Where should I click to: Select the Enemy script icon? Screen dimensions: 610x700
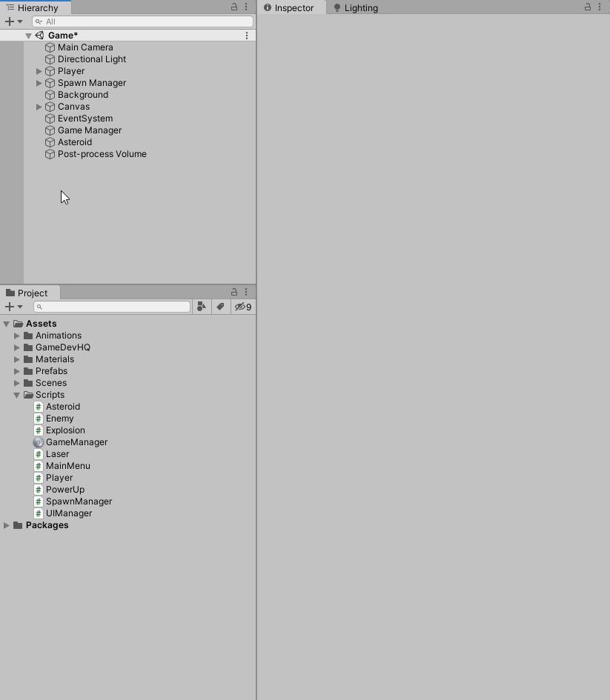pos(39,419)
